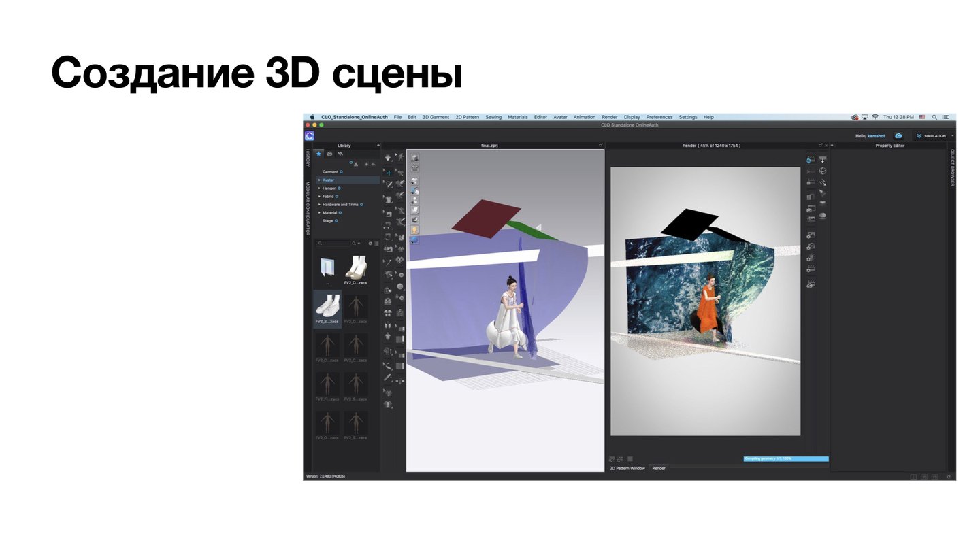The width and height of the screenshot is (980, 551).
Task: Click the Thu 12:28 PM clock
Action: 899,117
